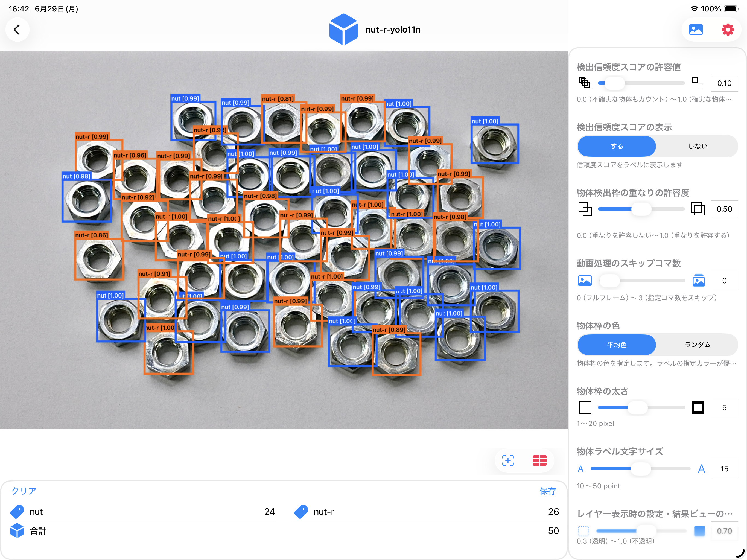
Task: Adjust the frame overlap tolerance slider
Action: [x=641, y=209]
